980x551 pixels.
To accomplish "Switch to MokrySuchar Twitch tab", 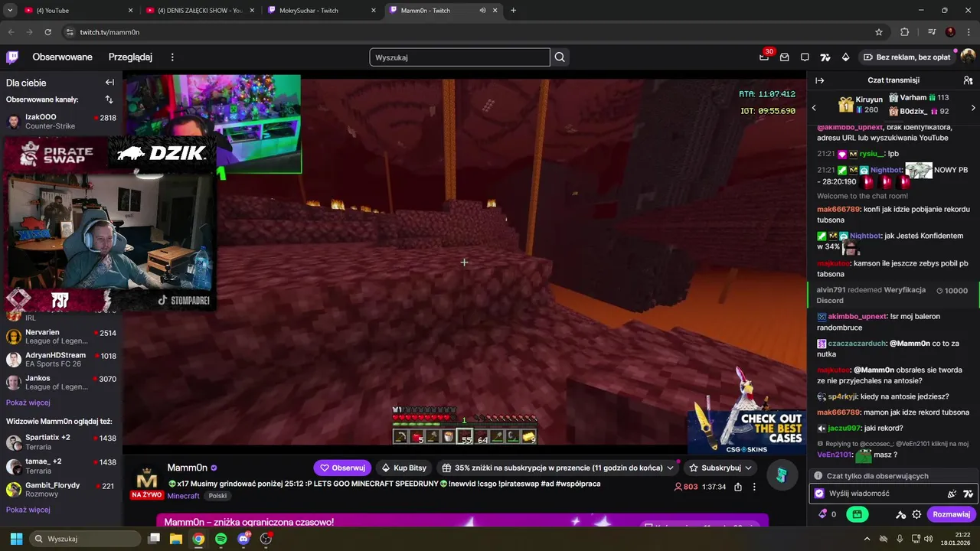I will (320, 11).
